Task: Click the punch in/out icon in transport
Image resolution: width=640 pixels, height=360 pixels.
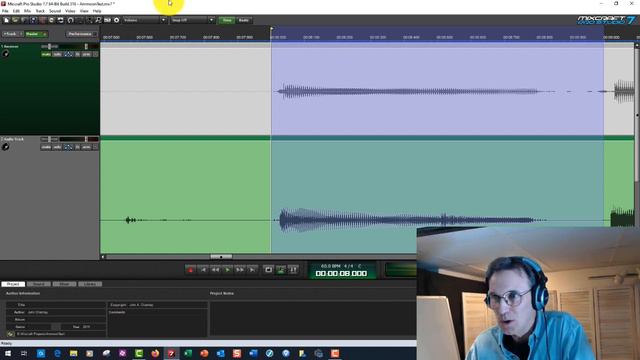Action: click(293, 269)
